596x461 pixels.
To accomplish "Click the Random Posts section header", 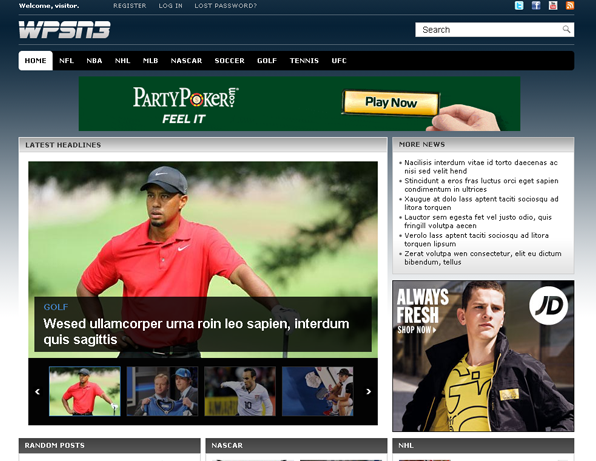I will [109, 445].
